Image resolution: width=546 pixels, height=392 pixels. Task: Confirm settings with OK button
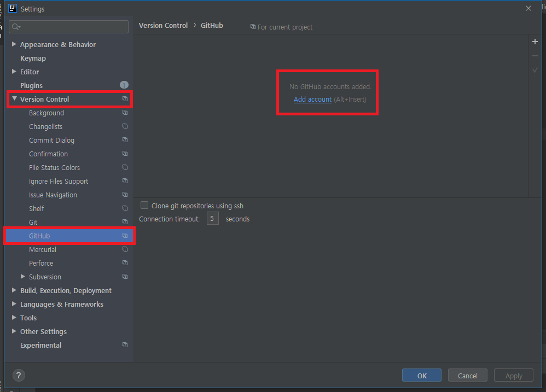pyautogui.click(x=422, y=375)
